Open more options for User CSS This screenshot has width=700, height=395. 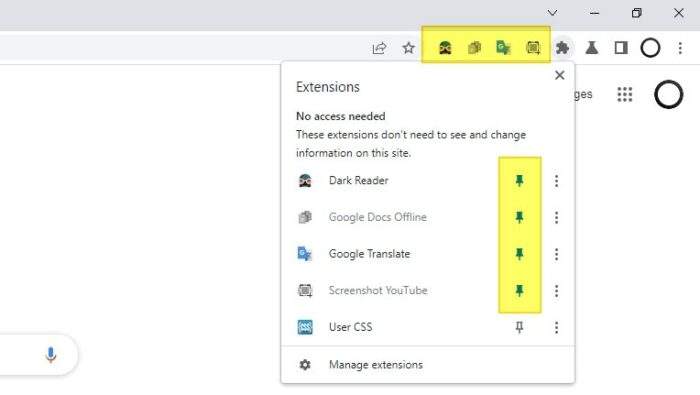[556, 327]
